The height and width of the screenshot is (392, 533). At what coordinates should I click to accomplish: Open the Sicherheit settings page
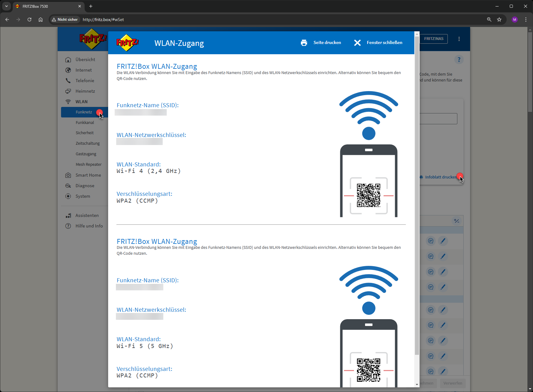point(85,133)
